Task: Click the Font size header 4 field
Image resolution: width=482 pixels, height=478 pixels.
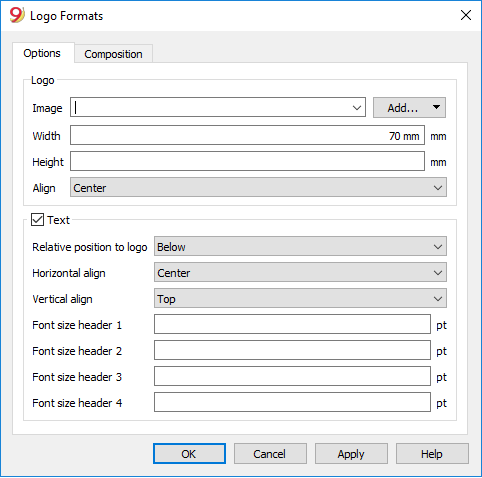Action: [292, 402]
